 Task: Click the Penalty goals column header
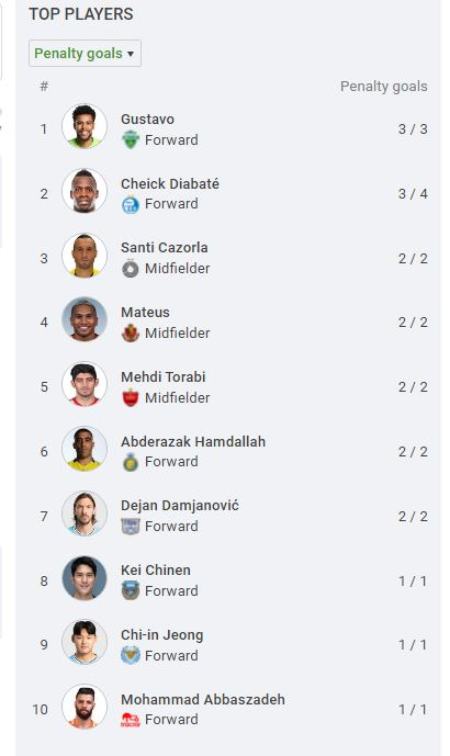click(383, 87)
